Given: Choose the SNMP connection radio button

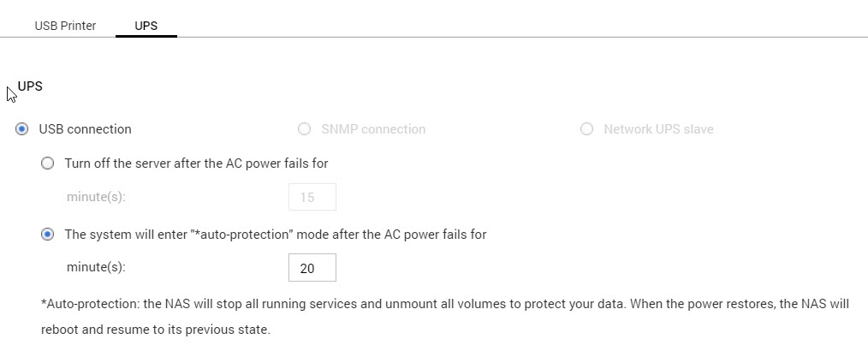Looking at the screenshot, I should click(304, 129).
